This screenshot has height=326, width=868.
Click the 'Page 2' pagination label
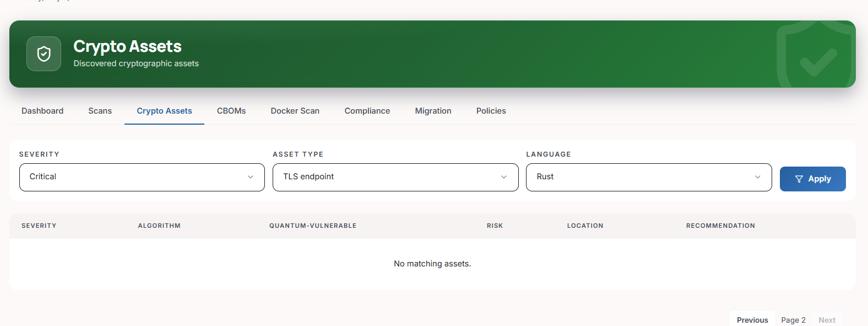click(793, 320)
